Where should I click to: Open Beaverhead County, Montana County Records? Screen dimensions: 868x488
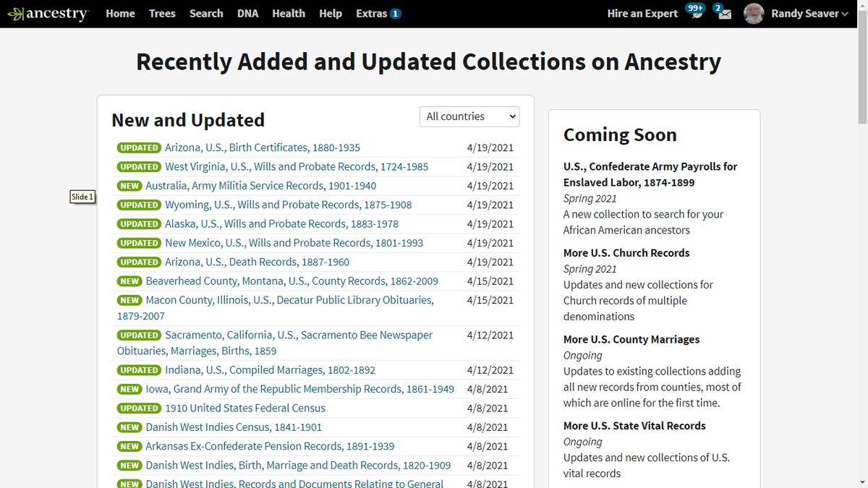[x=292, y=281]
